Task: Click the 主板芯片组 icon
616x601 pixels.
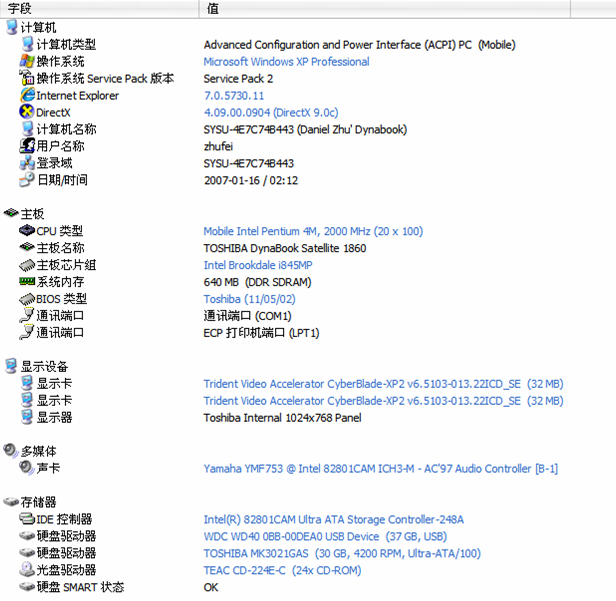Action: (27, 265)
